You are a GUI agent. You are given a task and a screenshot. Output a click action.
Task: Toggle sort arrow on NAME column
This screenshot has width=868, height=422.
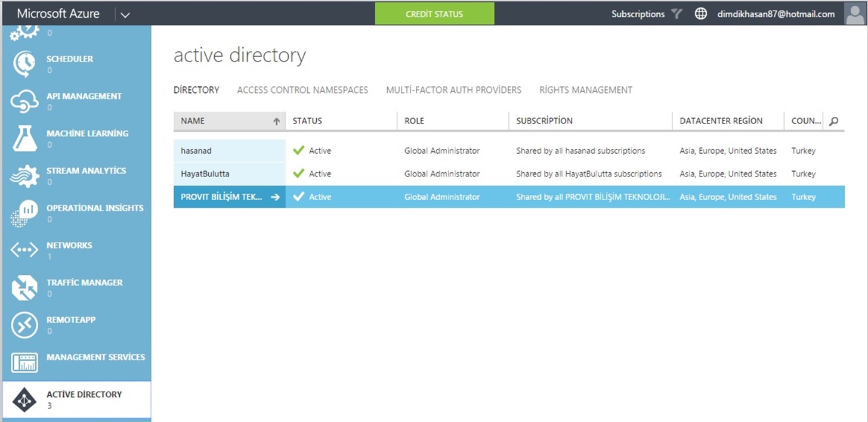276,121
